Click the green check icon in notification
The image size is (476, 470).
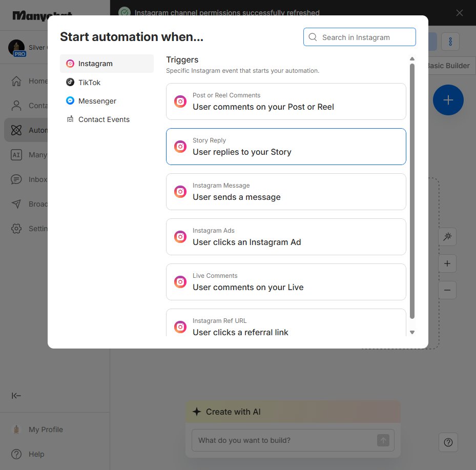tap(125, 13)
